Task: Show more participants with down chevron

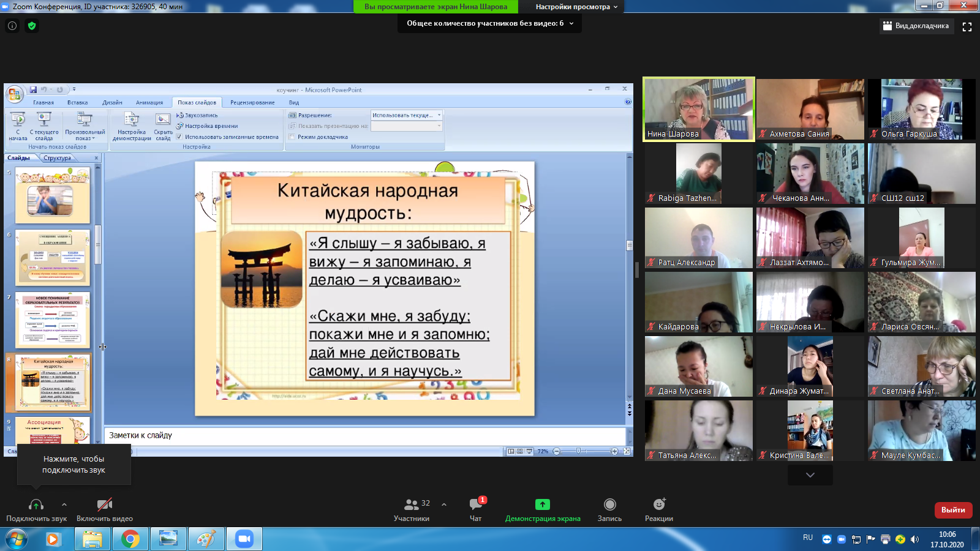Action: pos(810,475)
